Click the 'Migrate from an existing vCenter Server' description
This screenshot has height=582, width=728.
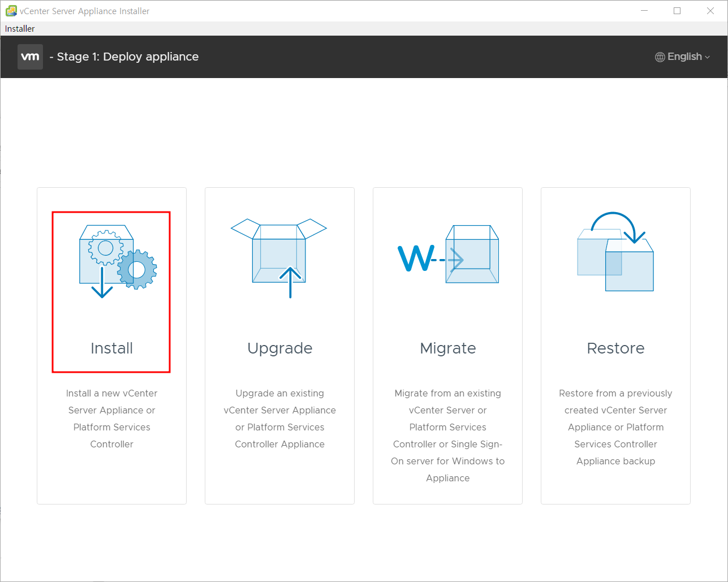pos(448,436)
